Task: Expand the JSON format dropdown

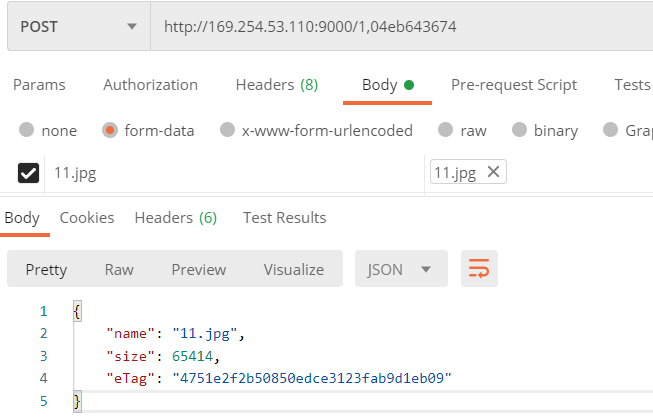Action: coord(400,269)
